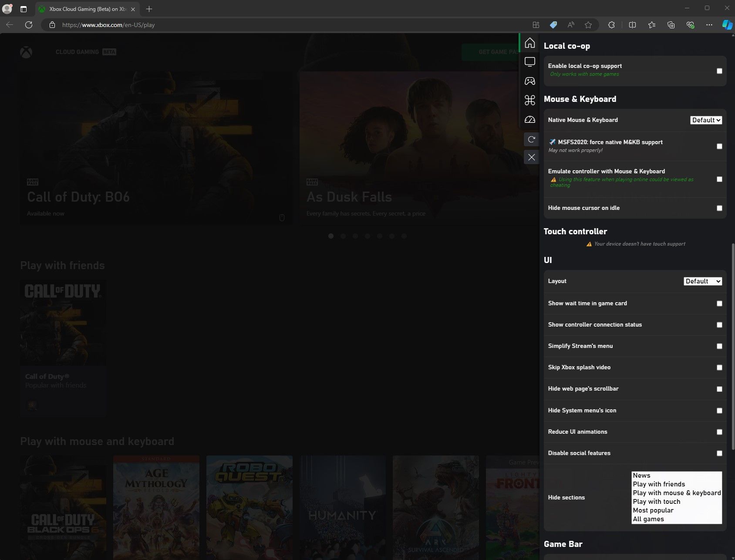735x560 pixels.
Task: Open a new browser tab
Action: 149,9
